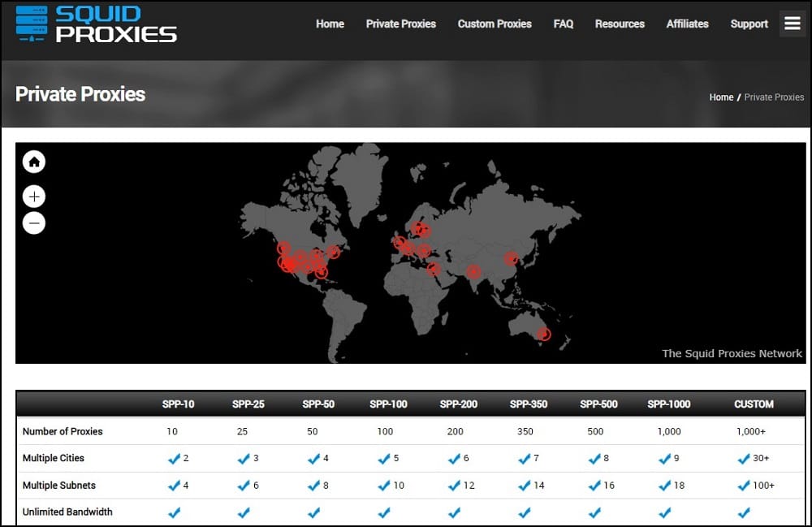This screenshot has height=527, width=812.
Task: Click the checkmark for SPP-100 Multiple Subnets
Action: (384, 486)
